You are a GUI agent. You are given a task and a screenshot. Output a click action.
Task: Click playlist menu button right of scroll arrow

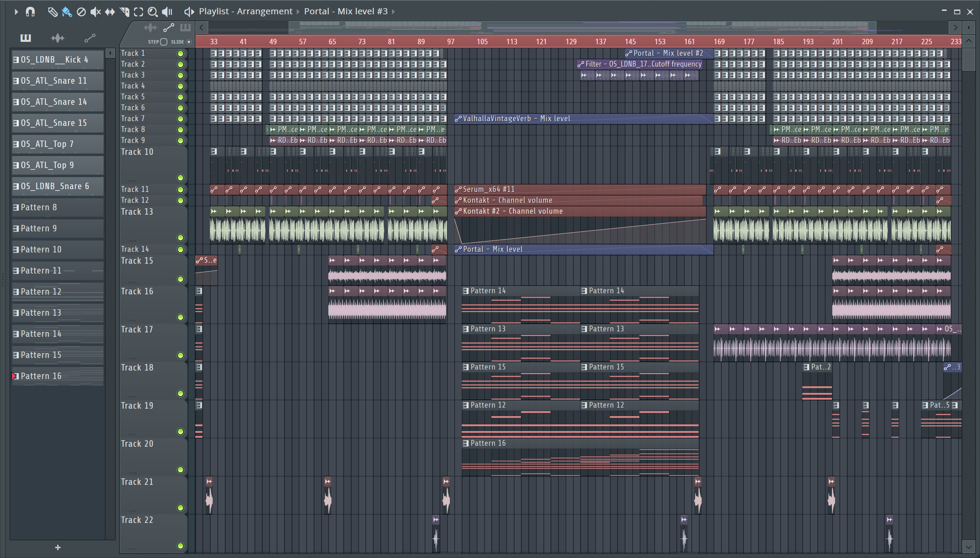pos(968,28)
